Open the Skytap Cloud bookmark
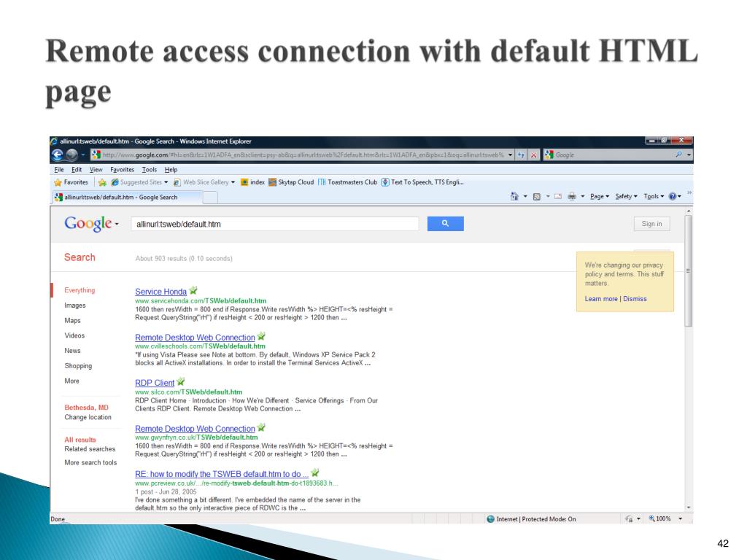This screenshot has width=747, height=560. click(291, 182)
